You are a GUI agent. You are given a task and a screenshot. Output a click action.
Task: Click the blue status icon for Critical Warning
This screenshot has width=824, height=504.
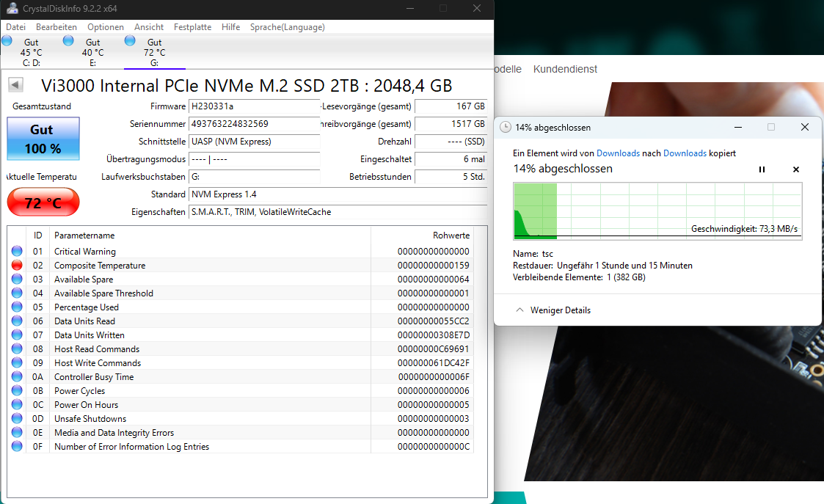(17, 251)
